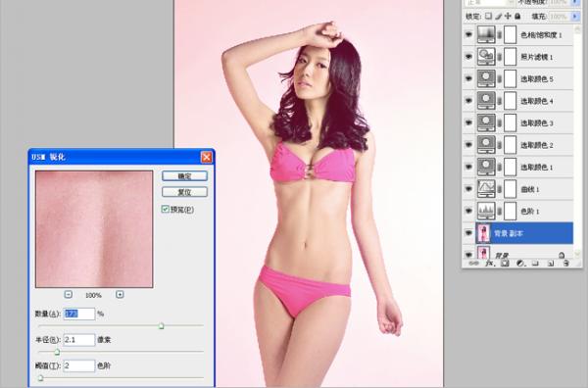Click the new adjustment layer icon
The height and width of the screenshot is (388, 588).
(x=520, y=264)
